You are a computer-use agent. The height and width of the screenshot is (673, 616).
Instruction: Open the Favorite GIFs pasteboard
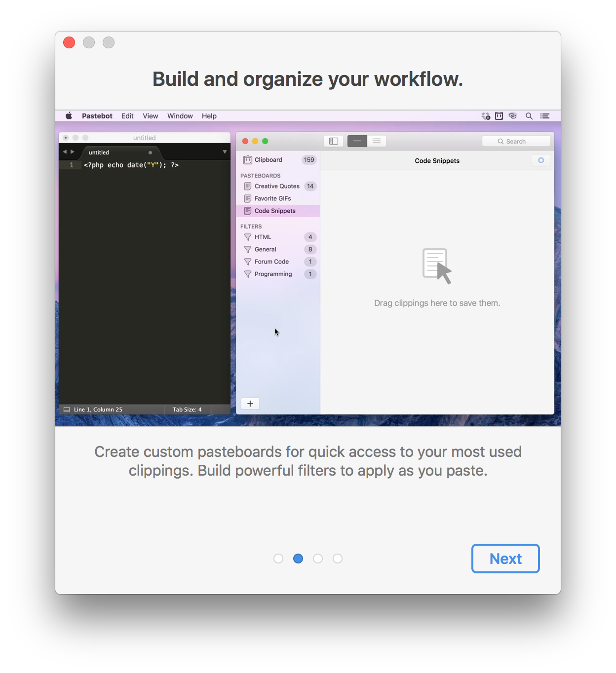point(278,198)
